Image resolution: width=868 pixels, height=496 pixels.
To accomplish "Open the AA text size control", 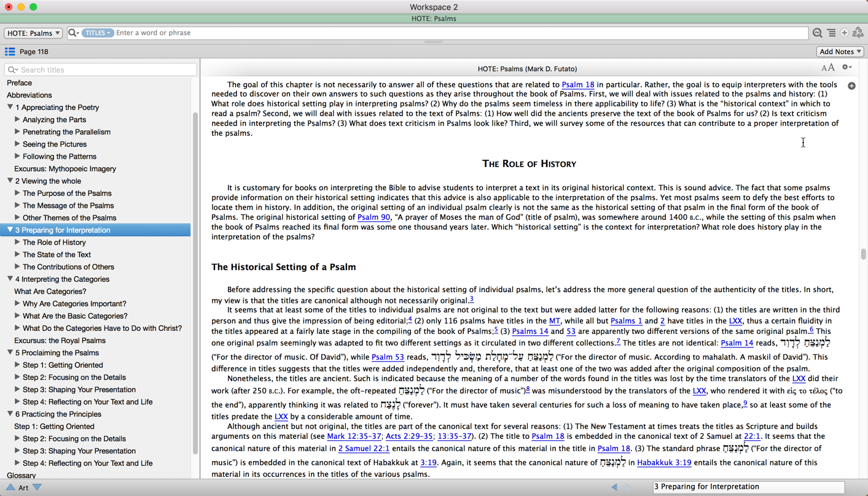I will (x=828, y=68).
